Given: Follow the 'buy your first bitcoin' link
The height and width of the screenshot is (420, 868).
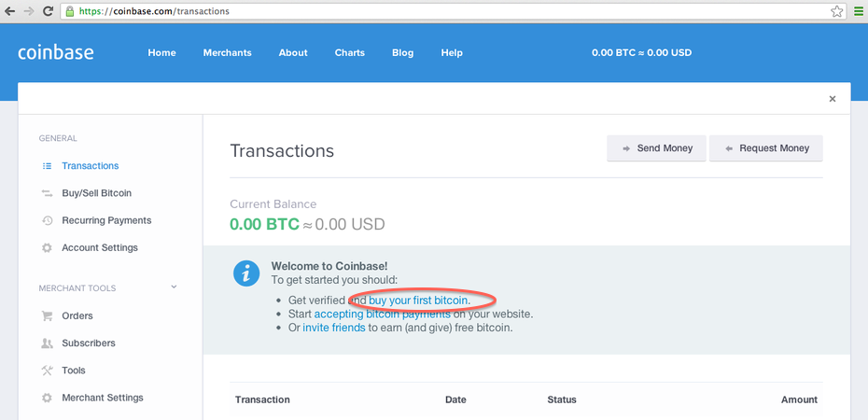Looking at the screenshot, I should [x=419, y=301].
